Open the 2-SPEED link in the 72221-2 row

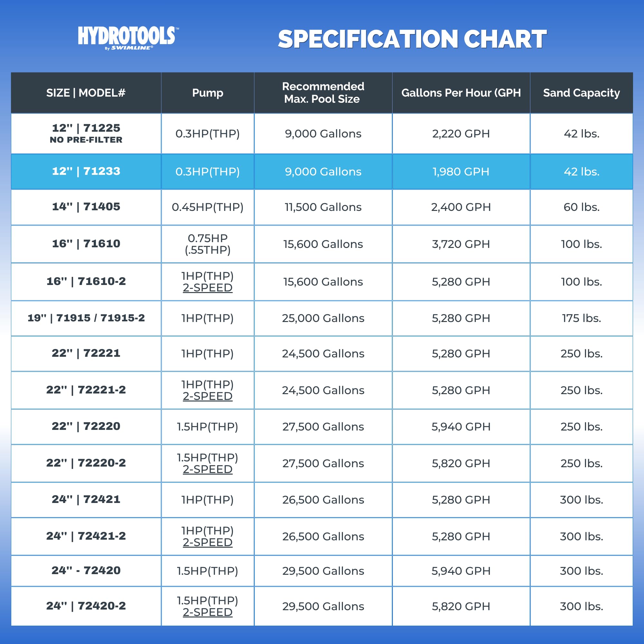[x=207, y=396]
